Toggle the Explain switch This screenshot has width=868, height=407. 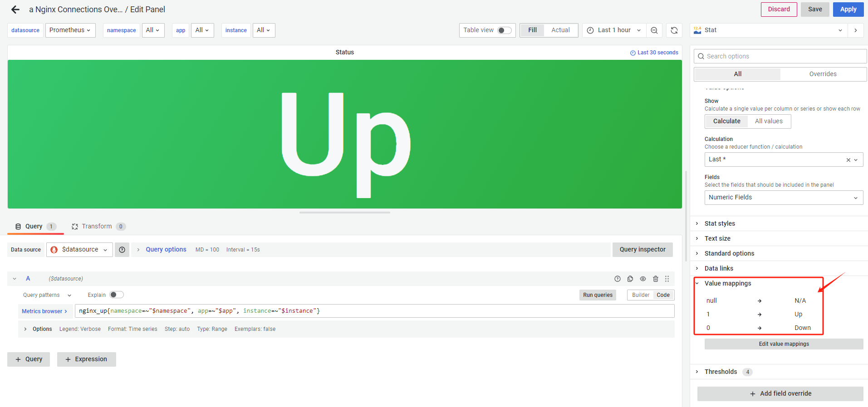[117, 295]
